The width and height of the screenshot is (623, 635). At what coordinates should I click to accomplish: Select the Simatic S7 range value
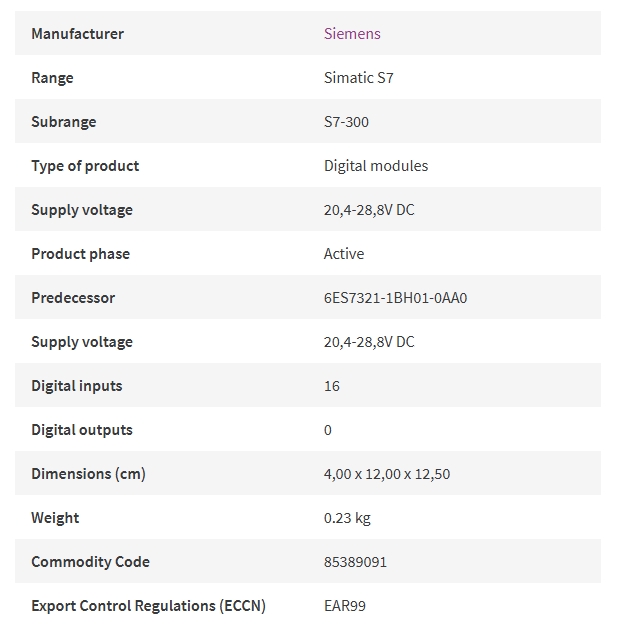click(x=358, y=78)
